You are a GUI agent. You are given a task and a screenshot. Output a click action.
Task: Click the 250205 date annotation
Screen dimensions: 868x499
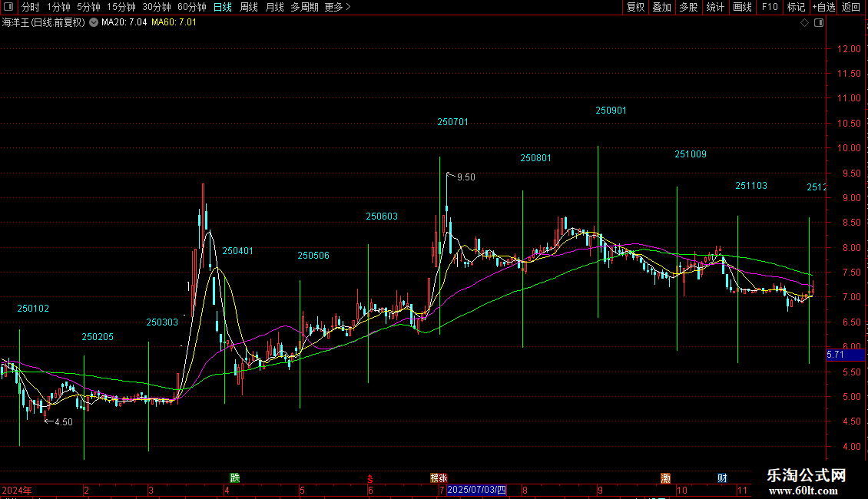[98, 337]
